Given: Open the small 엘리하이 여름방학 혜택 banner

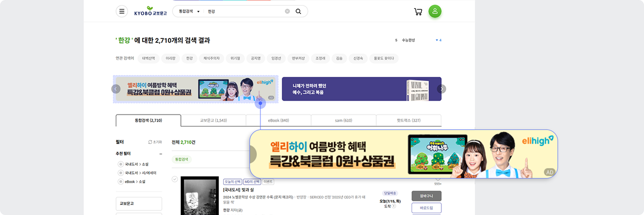Looking at the screenshot, I should 196,89.
